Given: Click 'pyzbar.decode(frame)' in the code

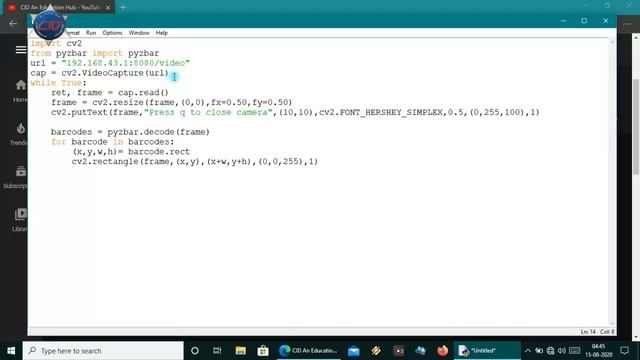Looking at the screenshot, I should (159, 132).
